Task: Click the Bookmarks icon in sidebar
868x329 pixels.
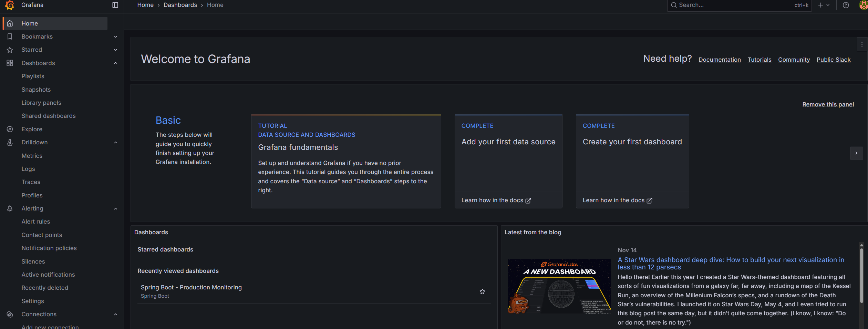Action: tap(10, 37)
